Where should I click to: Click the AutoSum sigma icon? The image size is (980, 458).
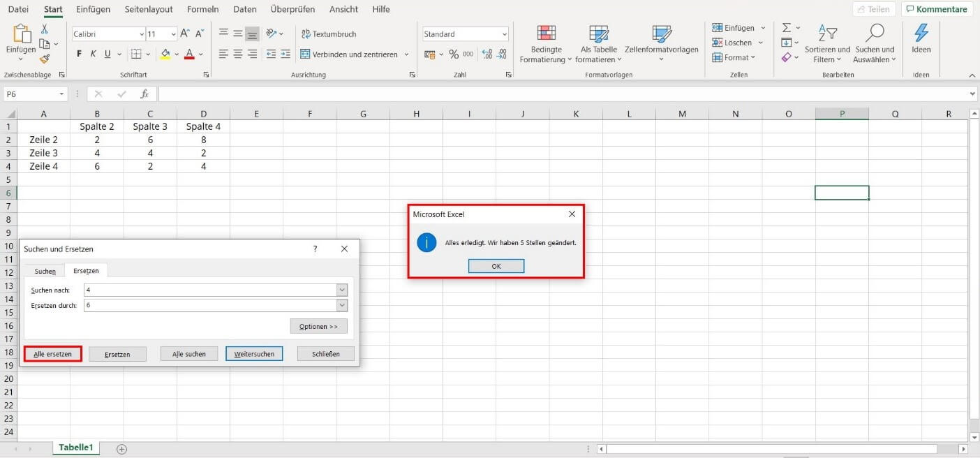pyautogui.click(x=787, y=27)
